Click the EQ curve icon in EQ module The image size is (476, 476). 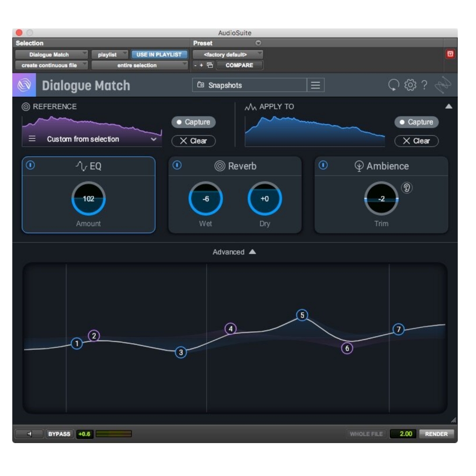click(x=81, y=166)
